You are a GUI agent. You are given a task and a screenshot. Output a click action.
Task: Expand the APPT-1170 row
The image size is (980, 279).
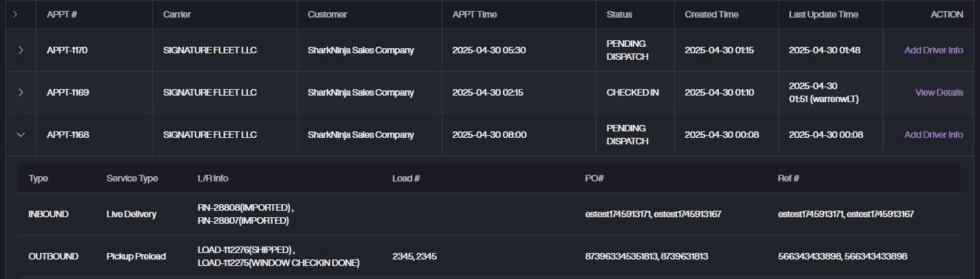[x=21, y=50]
